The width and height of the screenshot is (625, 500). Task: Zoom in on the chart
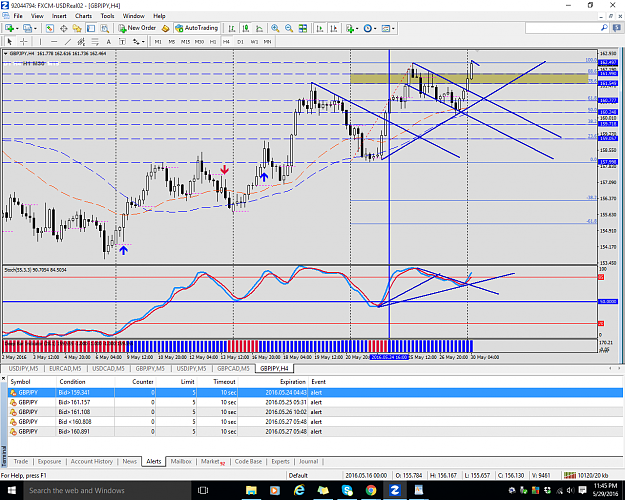pyautogui.click(x=275, y=28)
